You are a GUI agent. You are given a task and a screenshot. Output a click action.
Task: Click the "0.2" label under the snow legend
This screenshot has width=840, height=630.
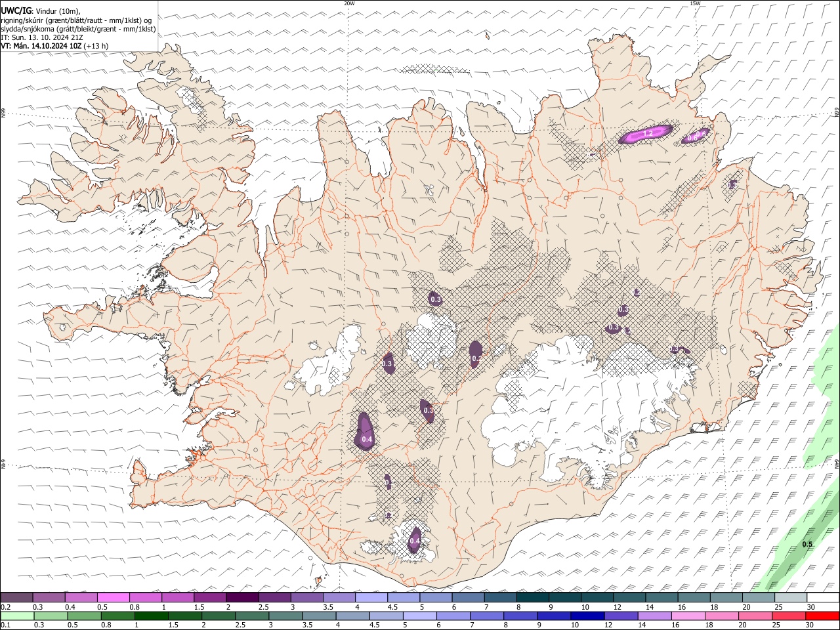point(6,607)
